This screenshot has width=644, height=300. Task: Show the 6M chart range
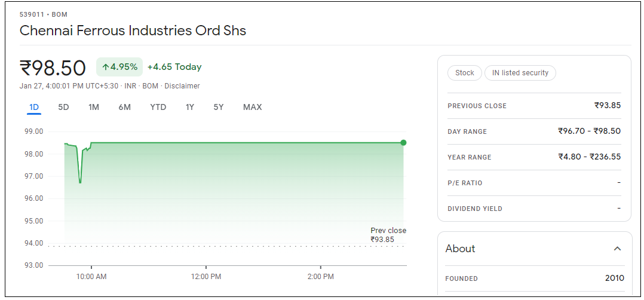(124, 108)
